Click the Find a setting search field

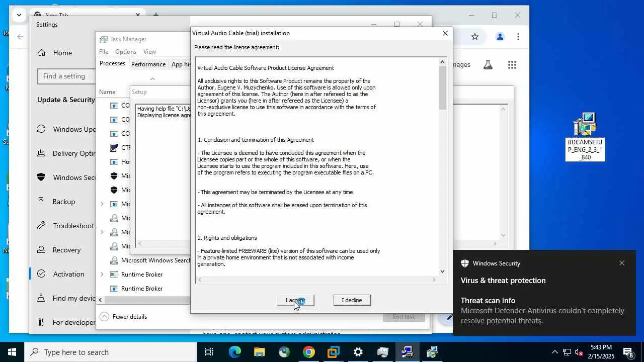[x=66, y=76]
